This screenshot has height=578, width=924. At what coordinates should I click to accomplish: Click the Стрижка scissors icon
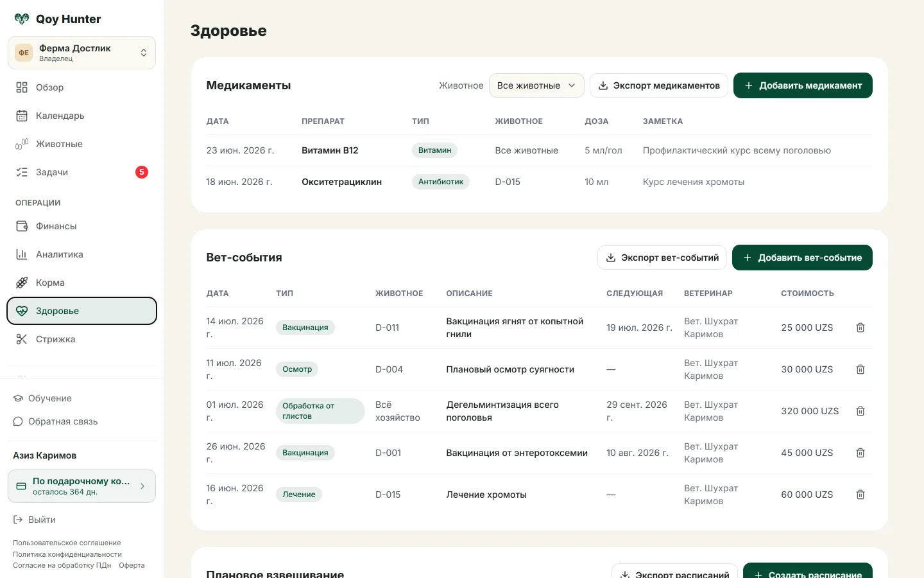click(22, 339)
